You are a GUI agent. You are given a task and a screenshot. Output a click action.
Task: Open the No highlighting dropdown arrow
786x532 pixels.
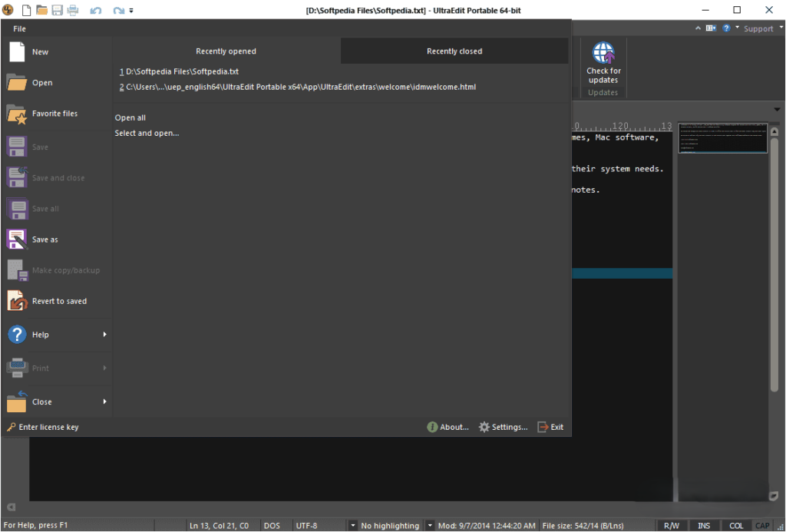(x=430, y=526)
